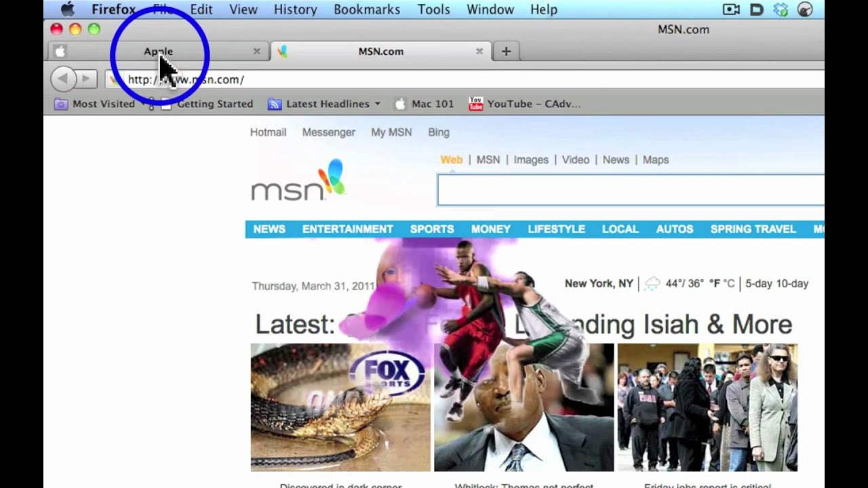The width and height of the screenshot is (868, 488).
Task: Close the MSN.com tab
Action: [x=479, y=52]
